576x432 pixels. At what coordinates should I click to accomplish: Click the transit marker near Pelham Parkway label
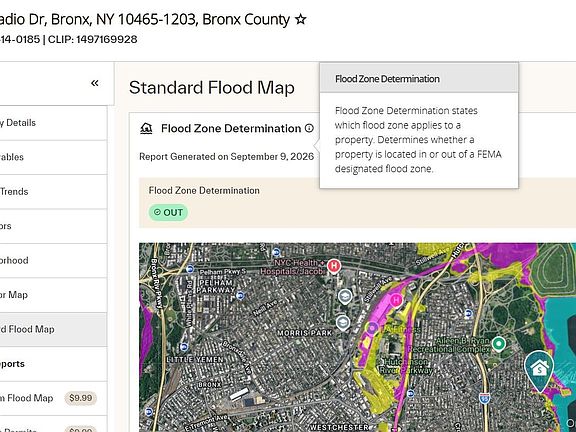[240, 295]
